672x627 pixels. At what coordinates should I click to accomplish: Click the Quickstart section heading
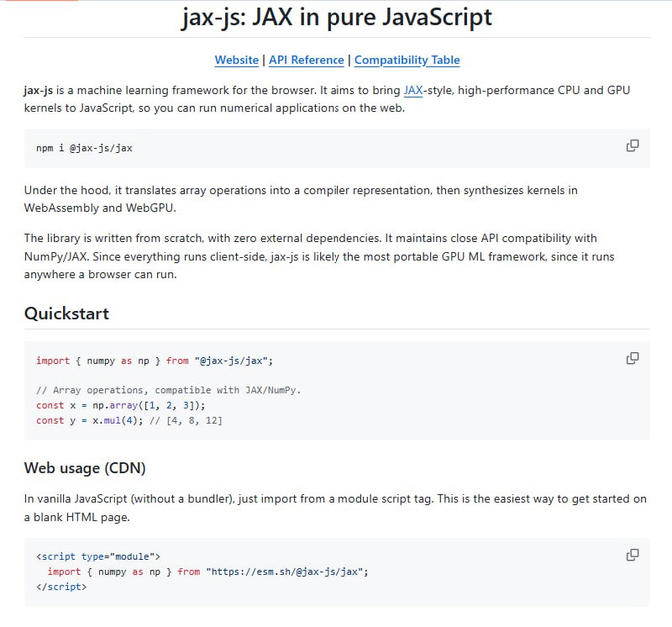click(x=67, y=313)
